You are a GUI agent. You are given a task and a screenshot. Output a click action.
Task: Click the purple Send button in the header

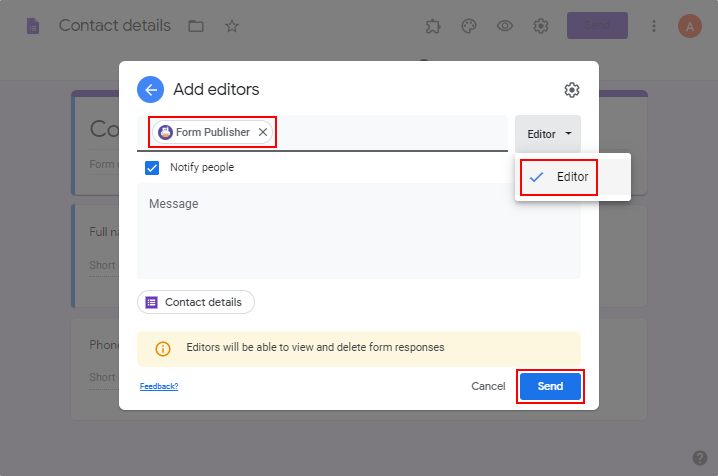pyautogui.click(x=597, y=26)
